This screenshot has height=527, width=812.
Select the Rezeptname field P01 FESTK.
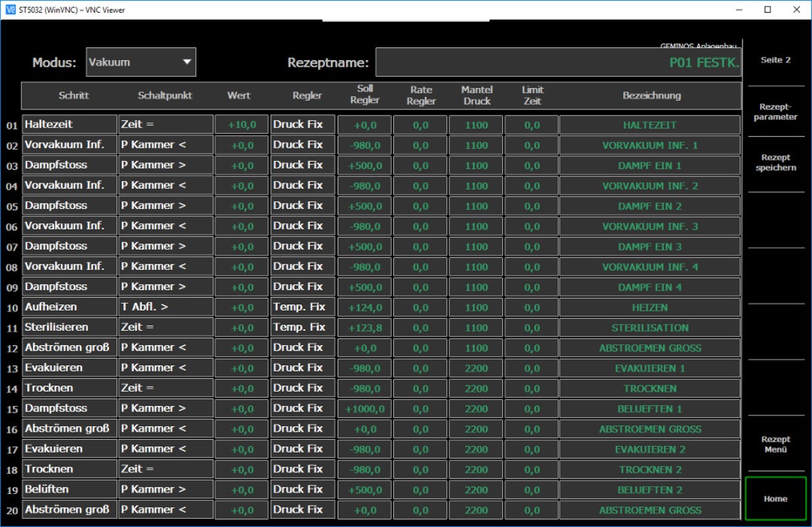(558, 63)
